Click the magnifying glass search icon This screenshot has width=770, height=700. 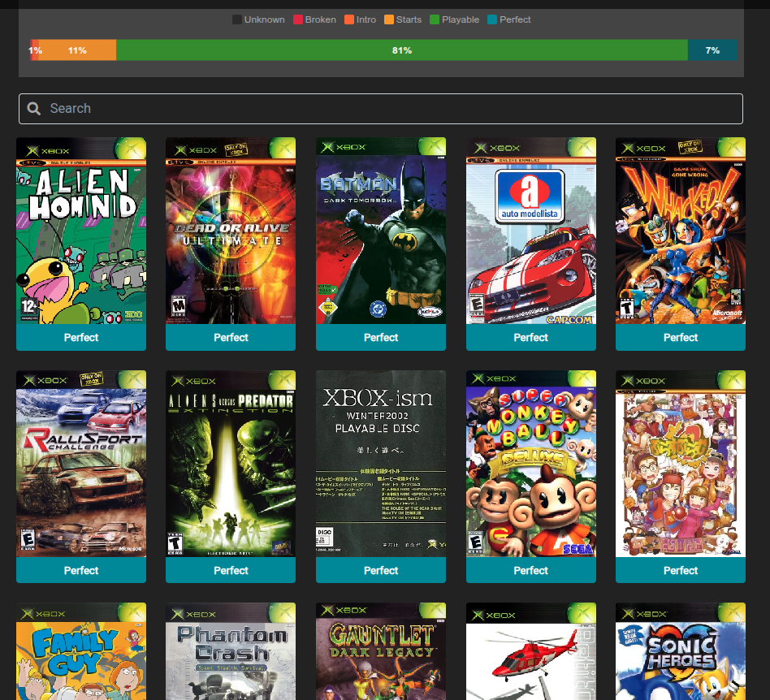click(34, 109)
